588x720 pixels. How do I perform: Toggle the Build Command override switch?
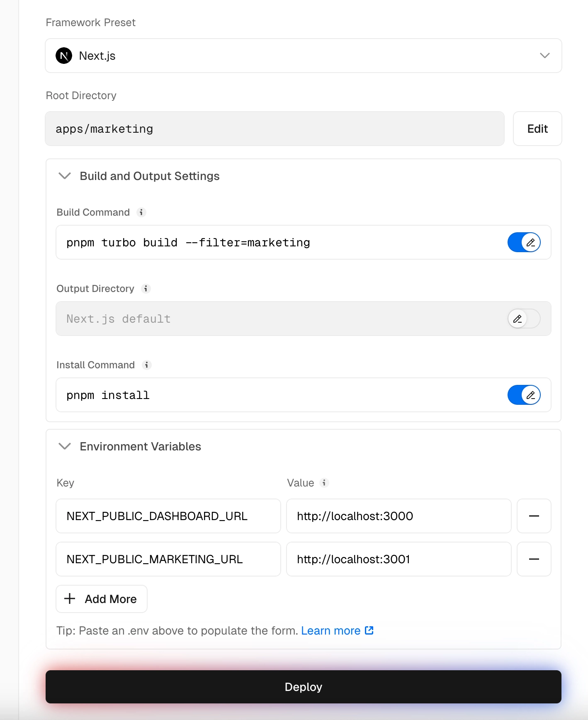524,242
